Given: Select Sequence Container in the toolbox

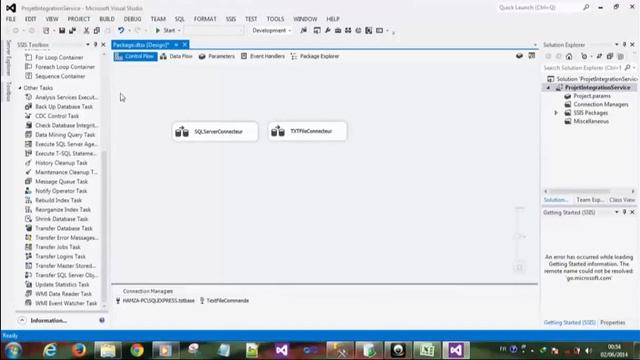Looking at the screenshot, I should 59,76.
